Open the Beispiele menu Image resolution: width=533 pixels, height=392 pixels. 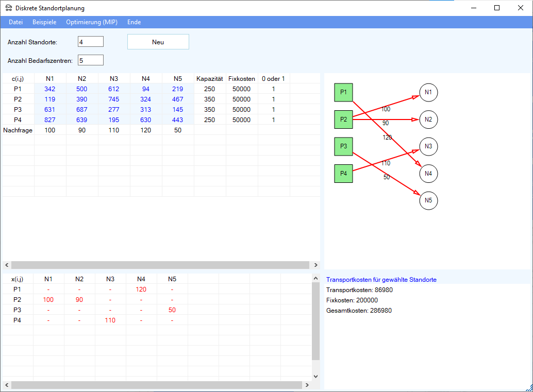click(44, 22)
